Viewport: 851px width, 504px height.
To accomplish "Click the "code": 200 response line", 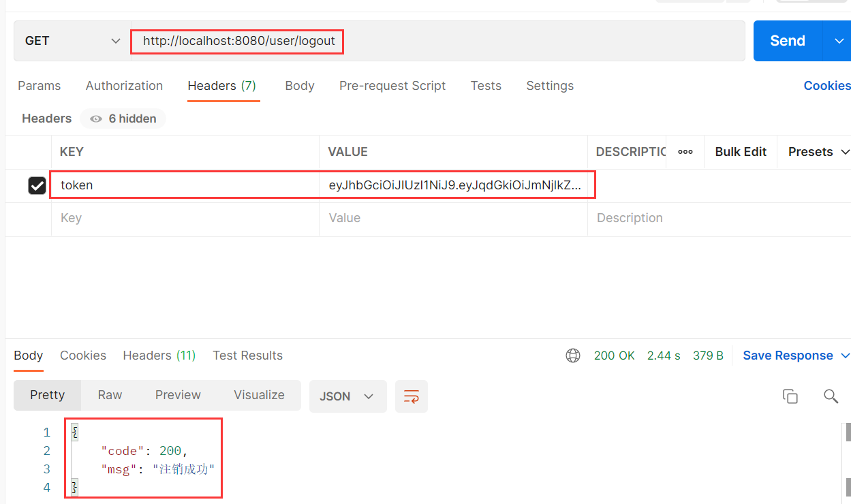I will coord(144,451).
